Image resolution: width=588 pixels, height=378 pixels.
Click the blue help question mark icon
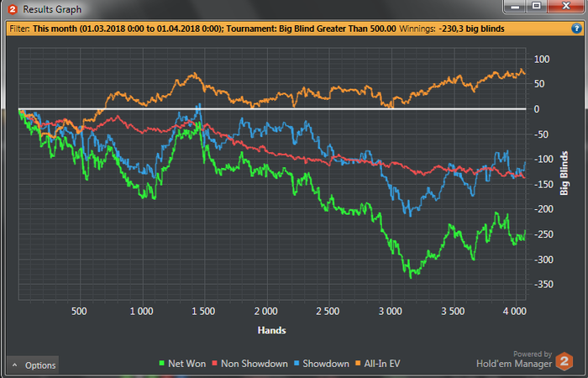577,29
